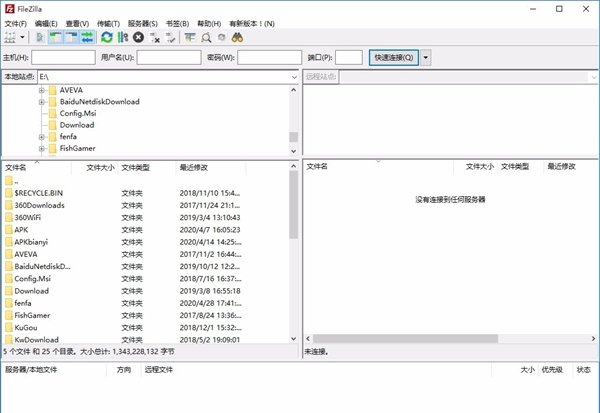Image resolution: width=600 pixels, height=413 pixels.
Task: Open the 查看(V) menu
Action: pos(77,24)
